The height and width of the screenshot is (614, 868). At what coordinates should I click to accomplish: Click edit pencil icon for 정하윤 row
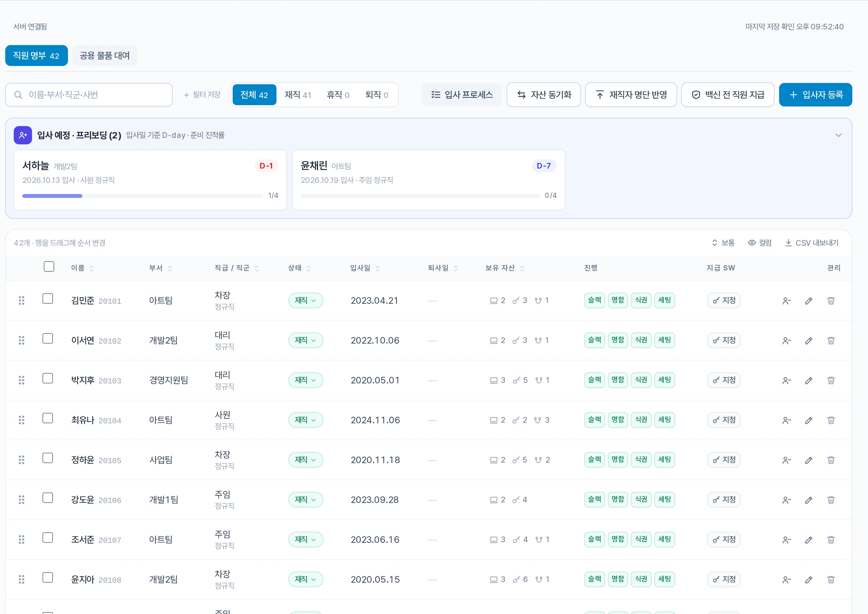[x=808, y=460]
